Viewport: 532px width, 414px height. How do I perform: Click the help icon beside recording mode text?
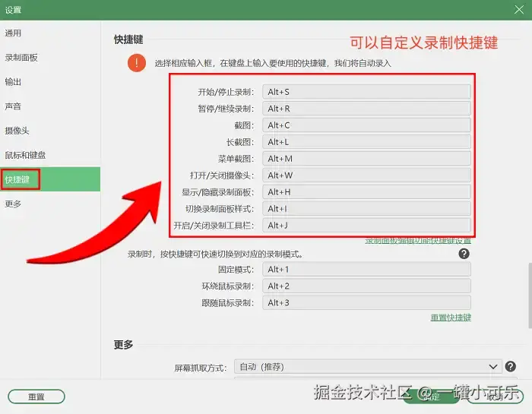point(464,254)
